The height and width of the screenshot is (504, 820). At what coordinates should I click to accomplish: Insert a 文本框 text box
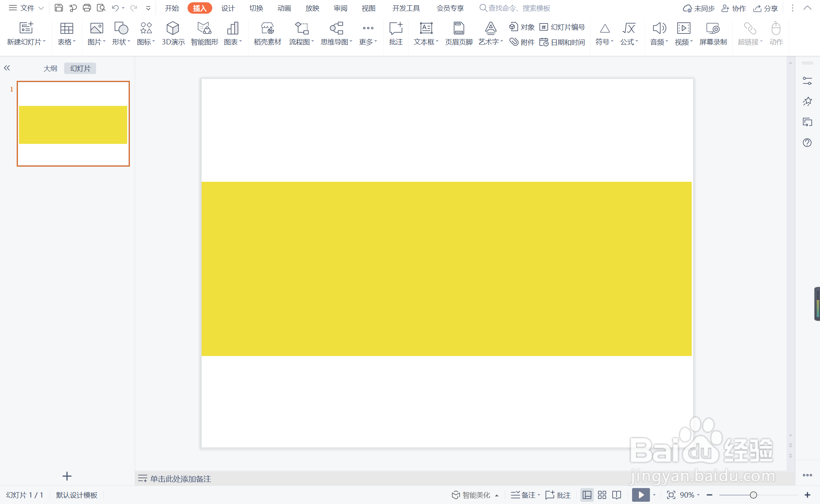[426, 33]
